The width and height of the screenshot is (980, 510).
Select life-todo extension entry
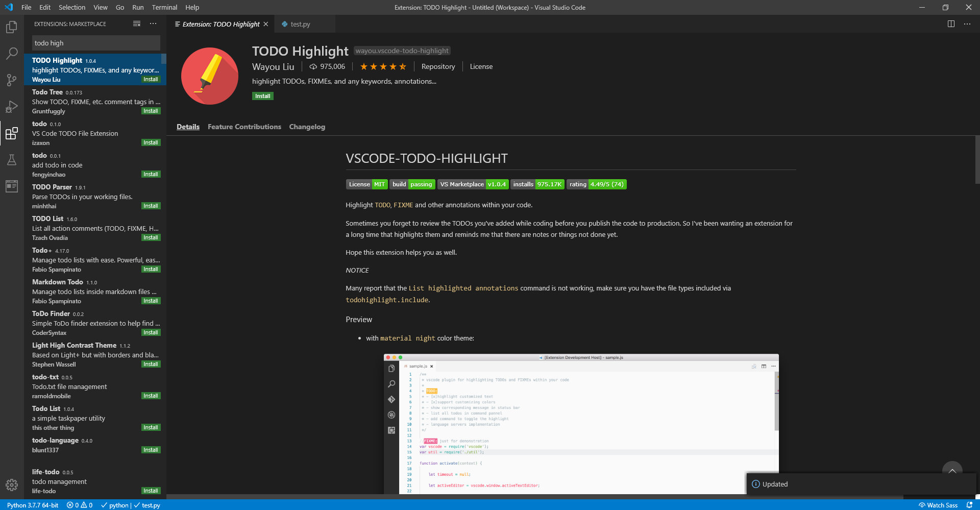pos(95,481)
